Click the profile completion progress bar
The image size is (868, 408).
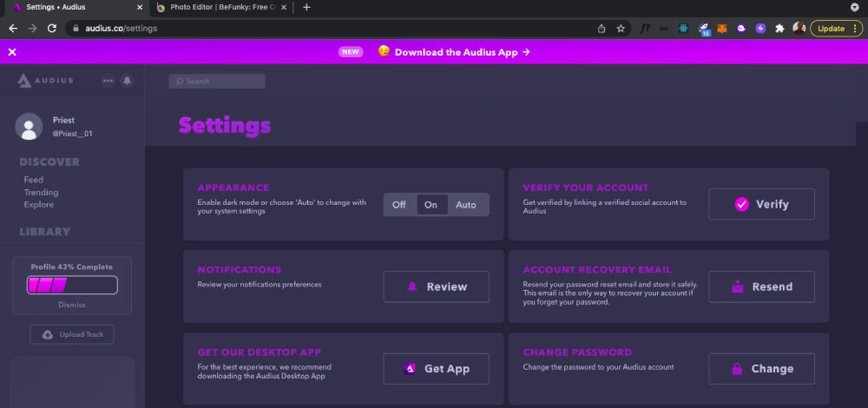(x=72, y=285)
